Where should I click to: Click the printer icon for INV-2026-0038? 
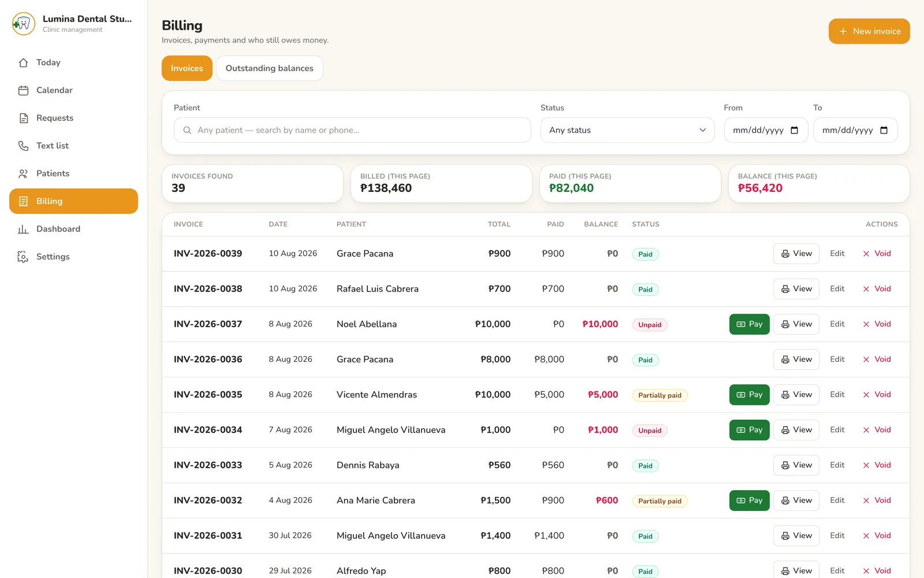785,289
